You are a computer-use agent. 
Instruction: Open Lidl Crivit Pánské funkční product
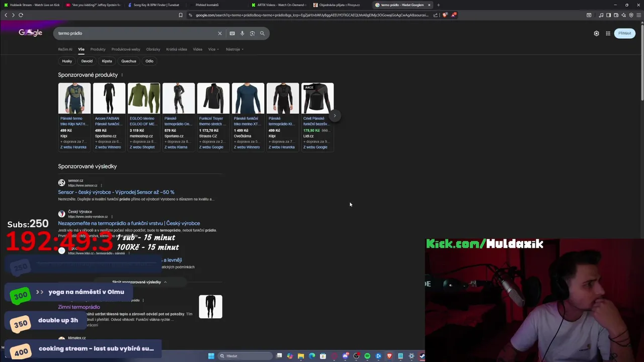(x=317, y=117)
